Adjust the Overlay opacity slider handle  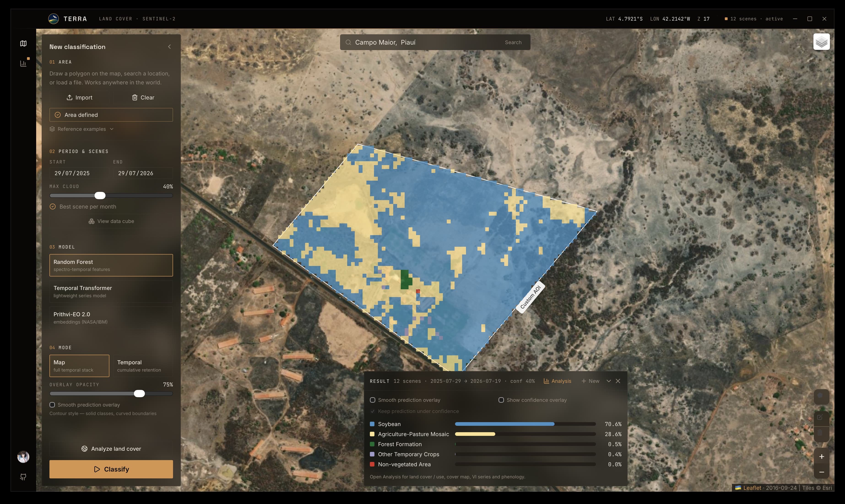tap(139, 393)
